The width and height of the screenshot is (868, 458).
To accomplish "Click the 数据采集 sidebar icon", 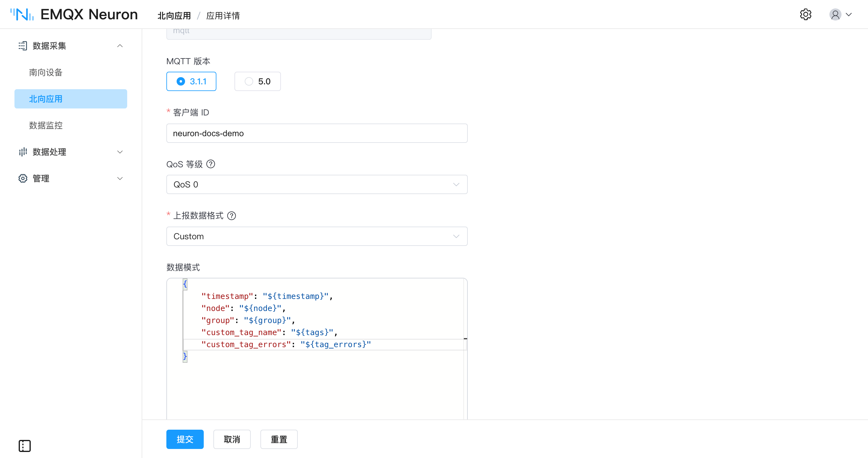I will 23,46.
